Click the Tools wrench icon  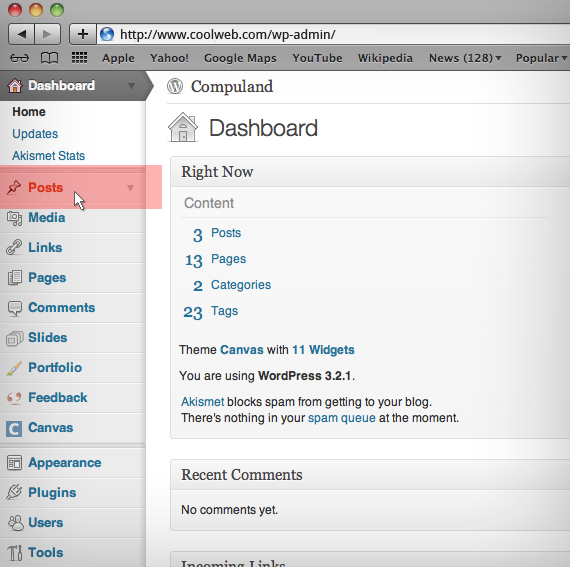click(15, 553)
